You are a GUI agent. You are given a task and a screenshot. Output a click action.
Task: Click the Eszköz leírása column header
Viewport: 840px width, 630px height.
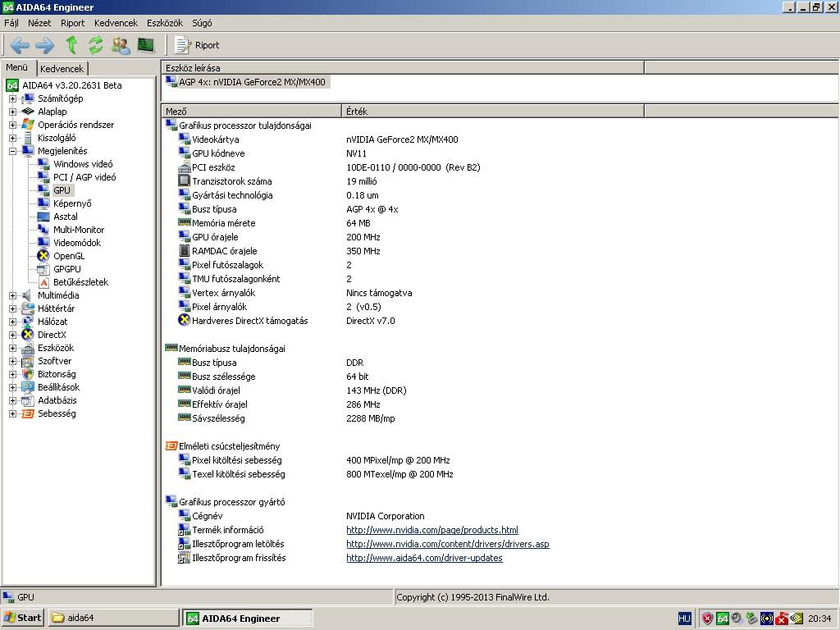pyautogui.click(x=403, y=67)
